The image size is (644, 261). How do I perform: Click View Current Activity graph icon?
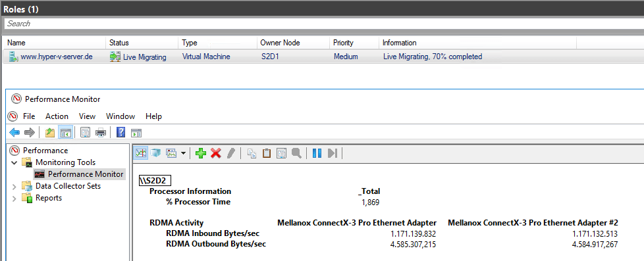[x=142, y=153]
